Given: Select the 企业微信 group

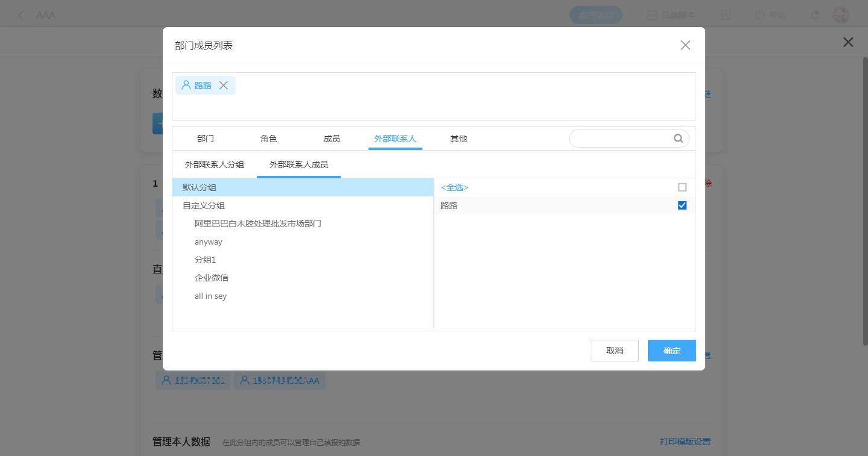Looking at the screenshot, I should point(212,278).
